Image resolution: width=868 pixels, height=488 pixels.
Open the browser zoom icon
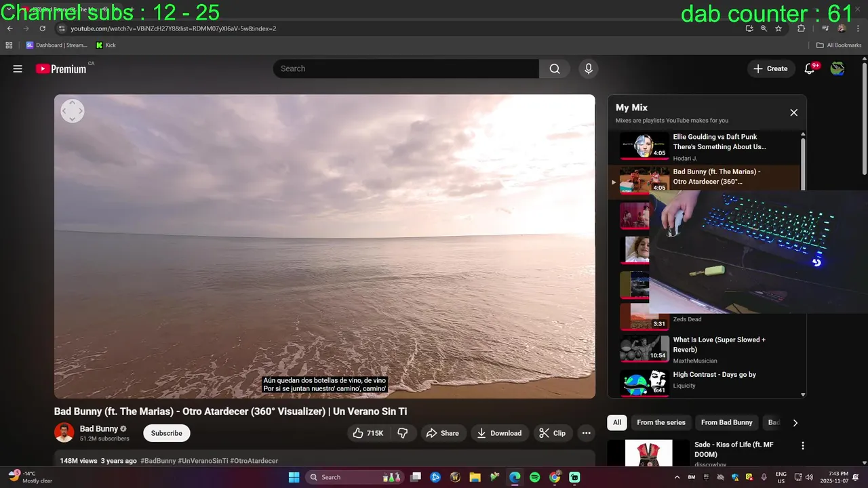point(764,28)
